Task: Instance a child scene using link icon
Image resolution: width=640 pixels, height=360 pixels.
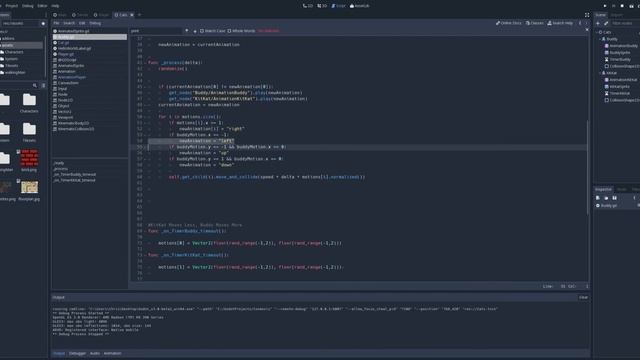Action: (x=606, y=23)
